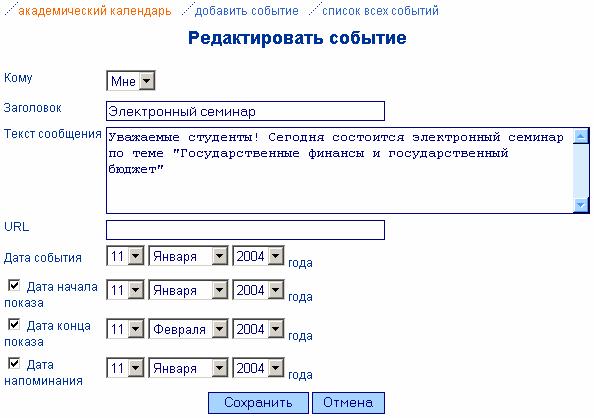
Task: Click the empty URL input field
Action: pos(245,230)
